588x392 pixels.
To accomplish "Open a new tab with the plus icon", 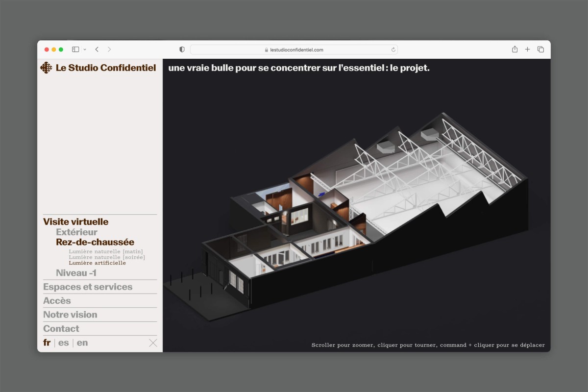I will pyautogui.click(x=527, y=49).
